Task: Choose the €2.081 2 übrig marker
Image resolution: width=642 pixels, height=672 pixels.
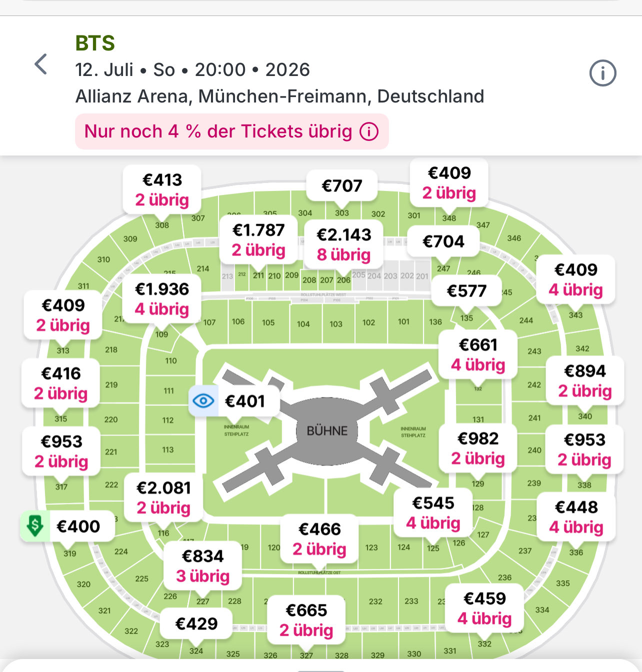Action: tap(163, 497)
